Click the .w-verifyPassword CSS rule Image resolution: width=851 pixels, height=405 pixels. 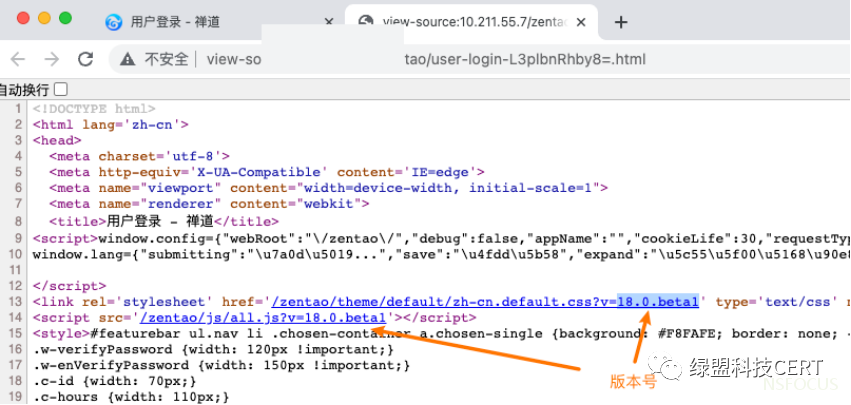(213, 349)
